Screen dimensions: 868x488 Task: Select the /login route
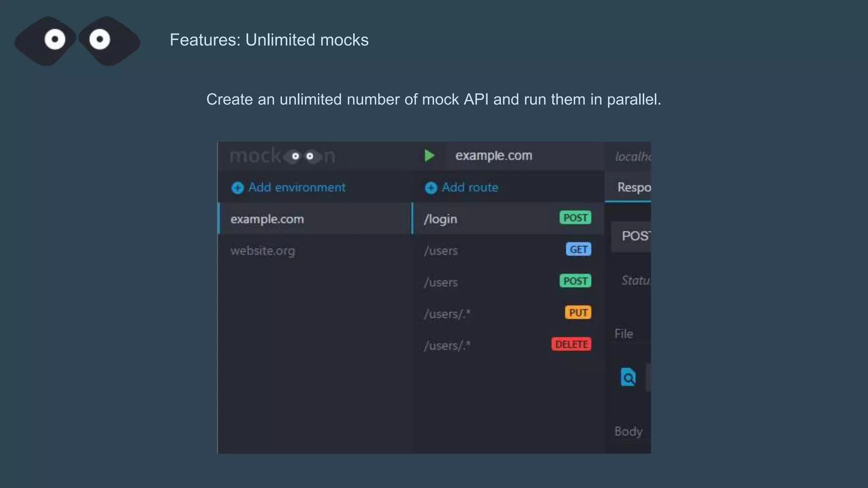(x=441, y=219)
